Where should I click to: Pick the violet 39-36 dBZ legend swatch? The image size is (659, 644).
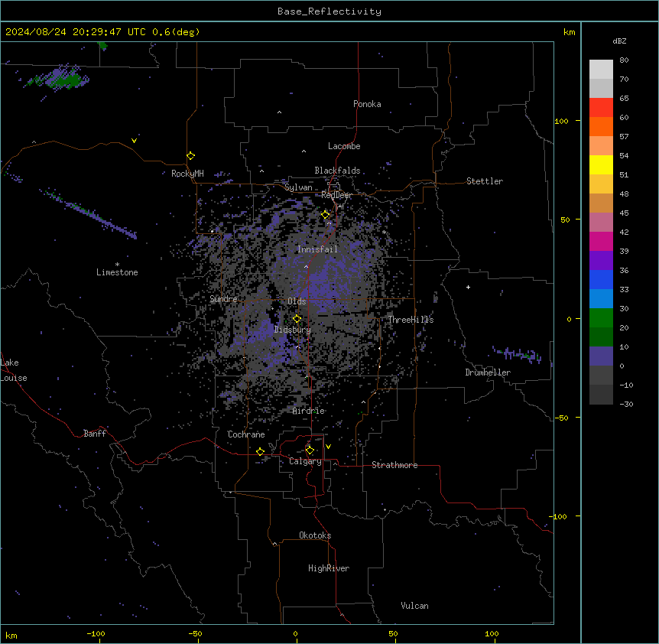click(601, 261)
